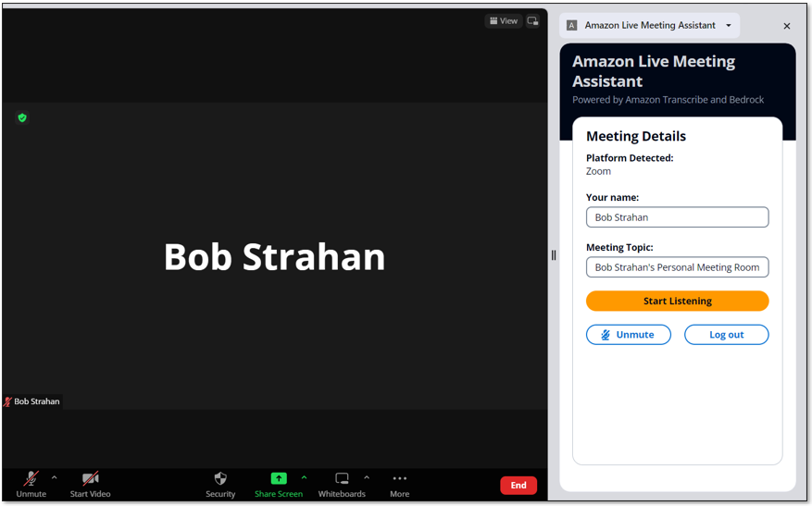Expand Whiteboards options caret
The width and height of the screenshot is (812, 506).
point(367,477)
